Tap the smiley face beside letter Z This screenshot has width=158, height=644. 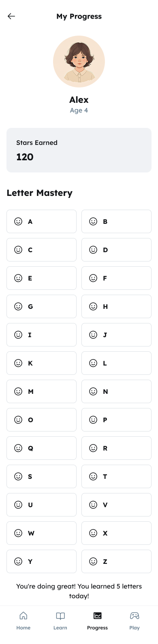click(x=93, y=561)
